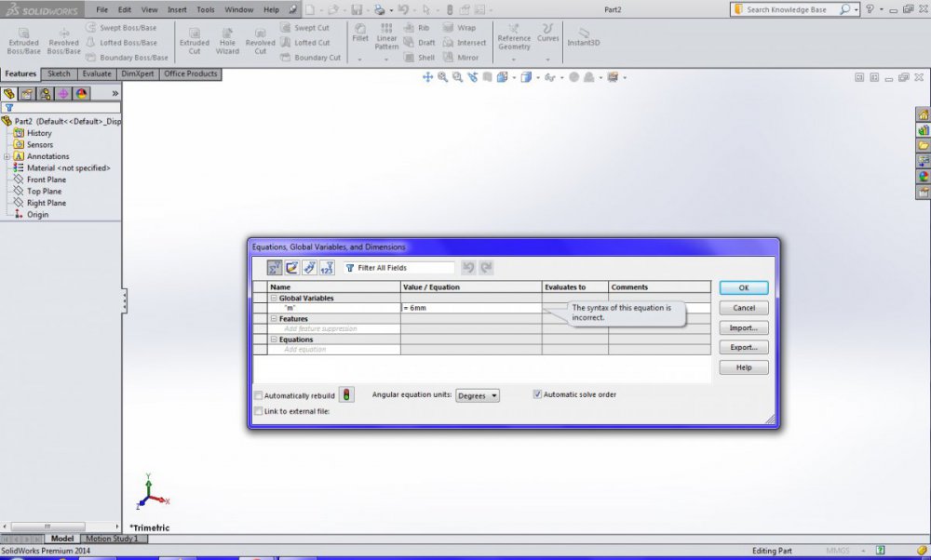Click the Equation View icon in dialog
The width and height of the screenshot is (931, 560).
click(275, 268)
